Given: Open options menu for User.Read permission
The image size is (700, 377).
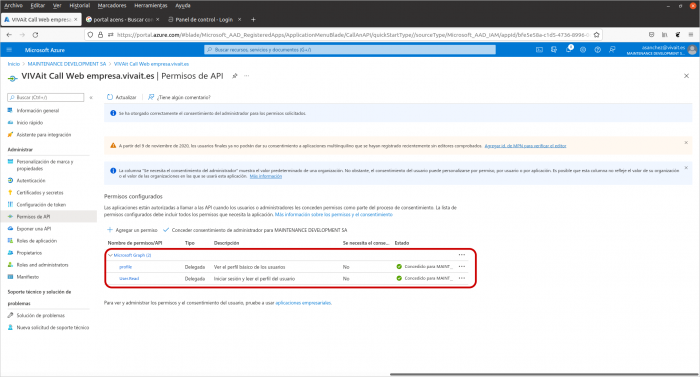Looking at the screenshot, I should [x=462, y=278].
